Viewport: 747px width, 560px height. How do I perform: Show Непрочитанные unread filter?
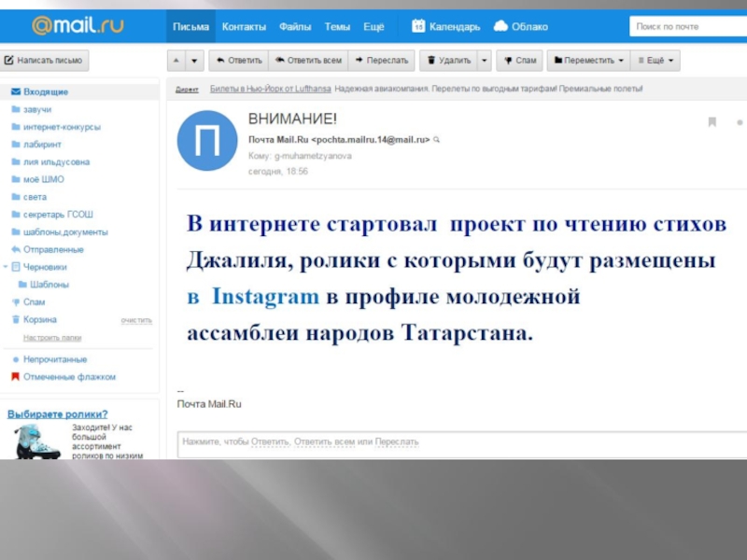(55, 359)
